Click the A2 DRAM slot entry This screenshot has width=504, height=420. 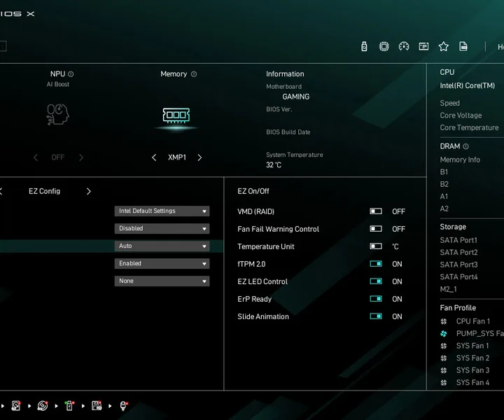point(444,209)
